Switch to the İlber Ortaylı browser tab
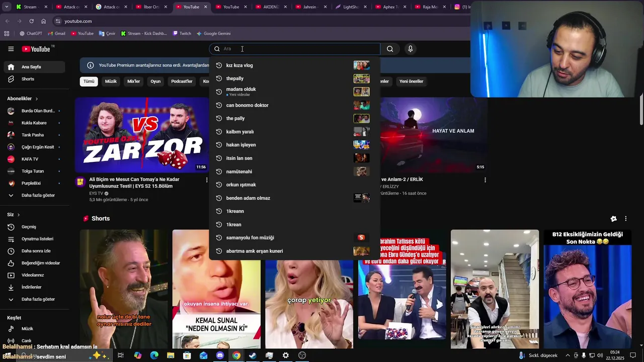This screenshot has height=362, width=644. 151,7
